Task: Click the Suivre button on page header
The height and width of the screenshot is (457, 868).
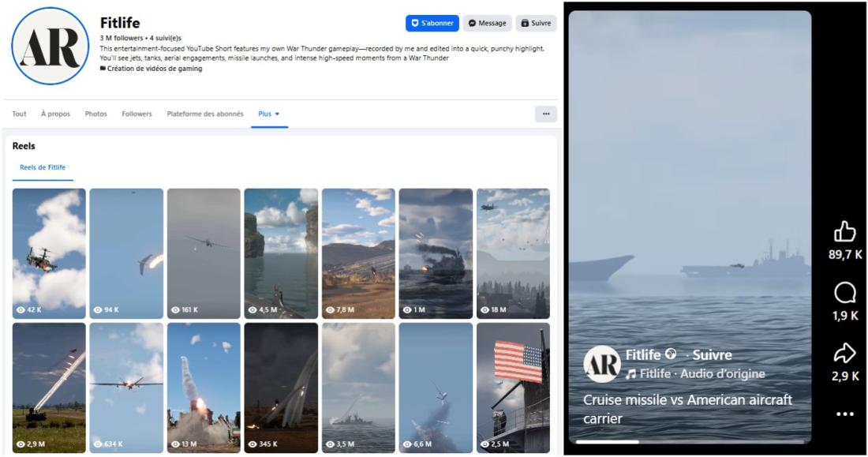Action: (x=536, y=24)
